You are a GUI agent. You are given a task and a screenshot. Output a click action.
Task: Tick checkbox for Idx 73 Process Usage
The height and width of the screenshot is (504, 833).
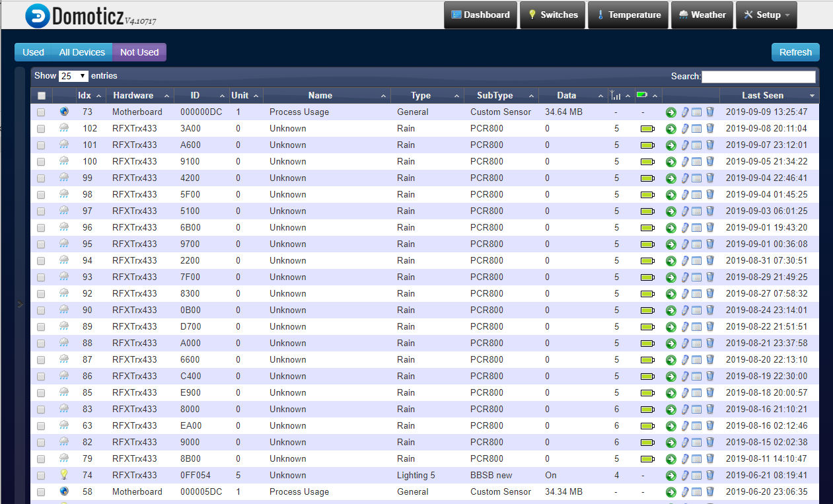pyautogui.click(x=41, y=112)
